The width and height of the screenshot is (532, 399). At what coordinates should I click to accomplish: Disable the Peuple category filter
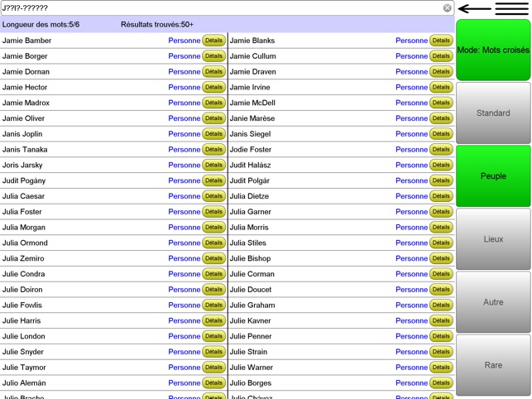coord(493,175)
